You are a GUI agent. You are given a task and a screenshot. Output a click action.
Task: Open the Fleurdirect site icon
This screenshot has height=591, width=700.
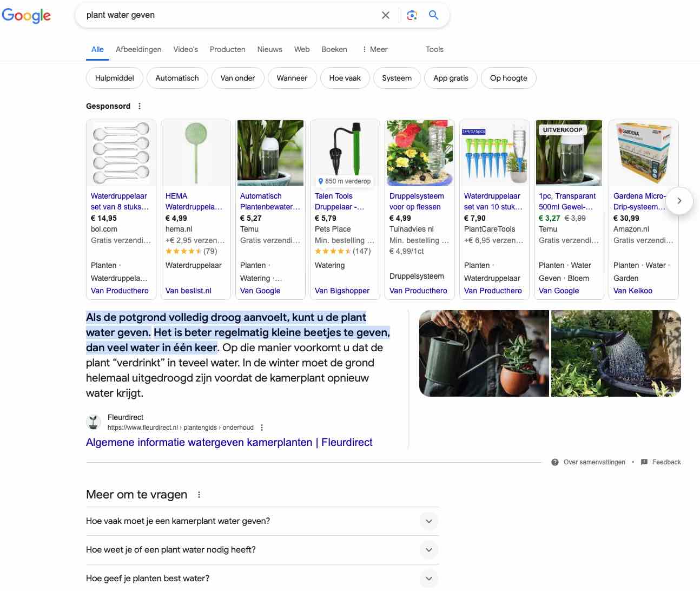93,422
